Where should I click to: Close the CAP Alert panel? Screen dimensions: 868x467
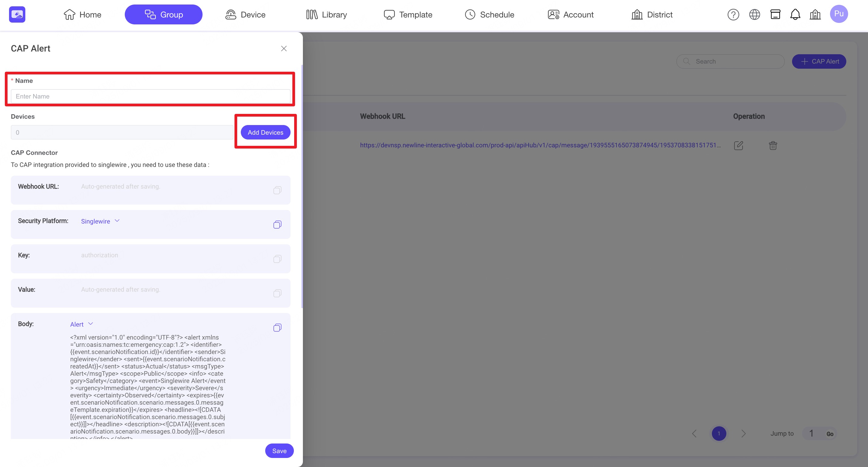(284, 49)
